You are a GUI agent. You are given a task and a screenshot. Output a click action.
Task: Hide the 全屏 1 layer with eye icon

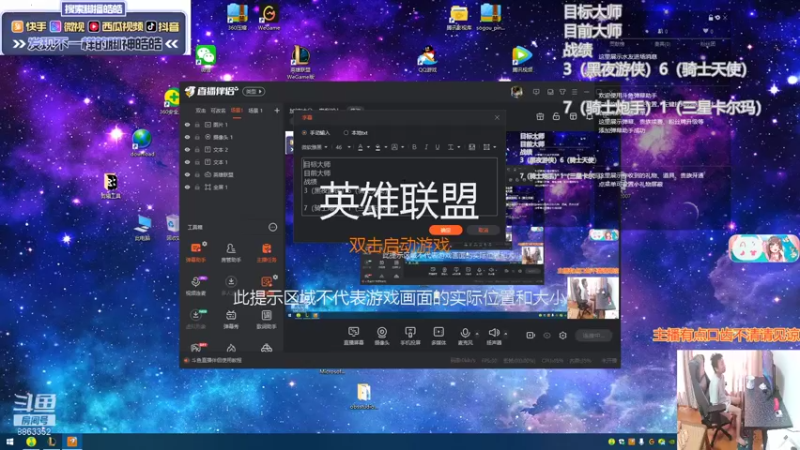(x=187, y=187)
